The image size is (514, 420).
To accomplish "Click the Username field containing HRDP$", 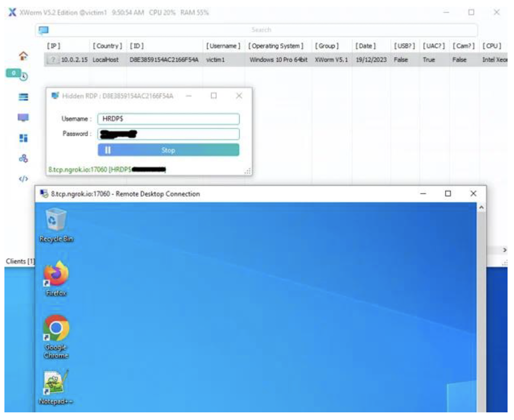I will 169,119.
